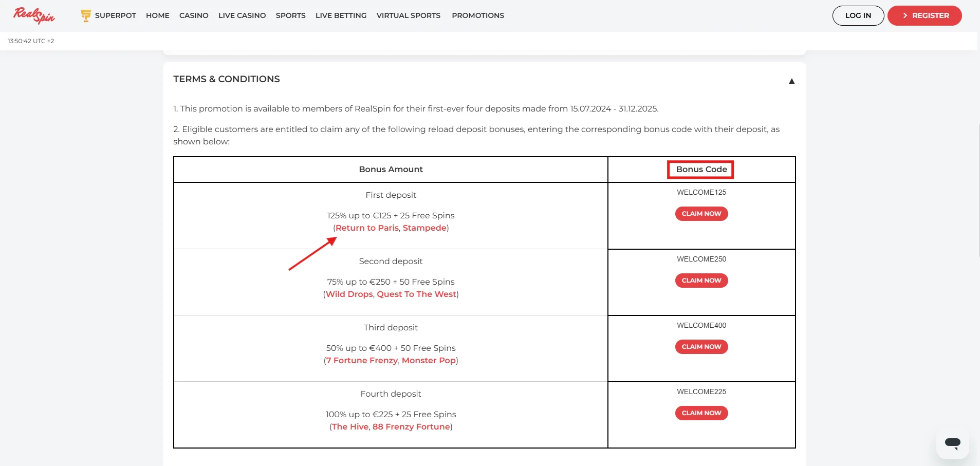This screenshot has height=466, width=980.
Task: Open the Monster Pop game link
Action: [429, 360]
